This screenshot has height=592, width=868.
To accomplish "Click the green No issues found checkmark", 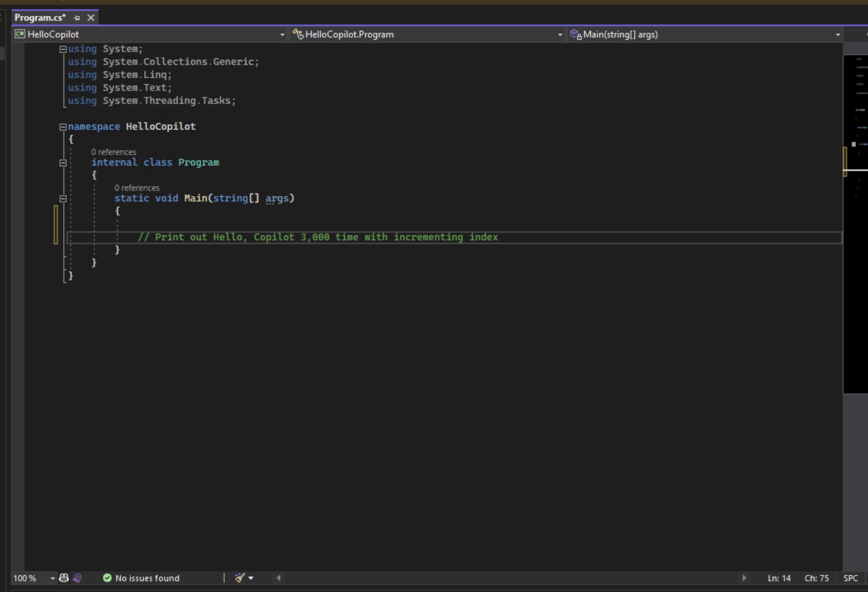I will (x=107, y=578).
